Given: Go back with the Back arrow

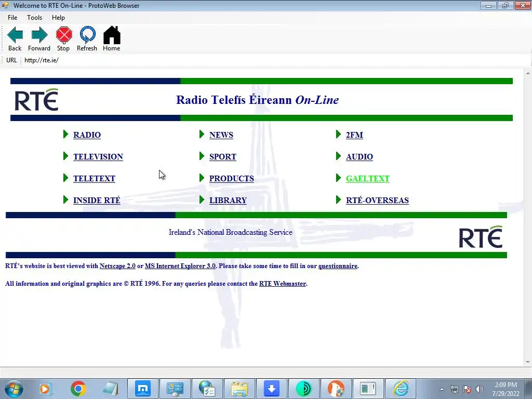Looking at the screenshot, I should [x=15, y=38].
